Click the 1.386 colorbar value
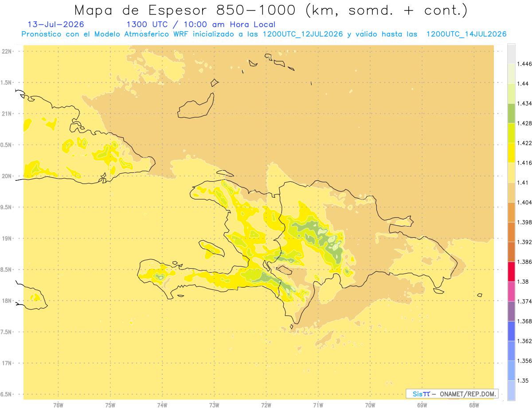 [x=525, y=262]
